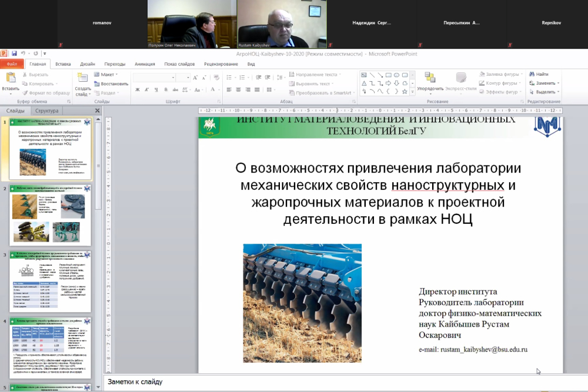Toggle underline (Ч) formatting
This screenshot has height=392, width=588.
click(x=155, y=90)
